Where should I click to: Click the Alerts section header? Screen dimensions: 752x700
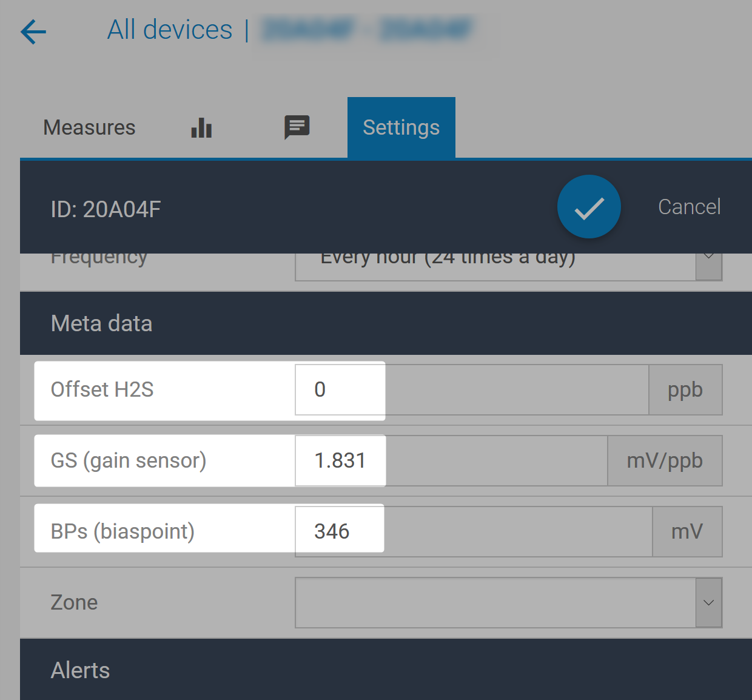[81, 670]
